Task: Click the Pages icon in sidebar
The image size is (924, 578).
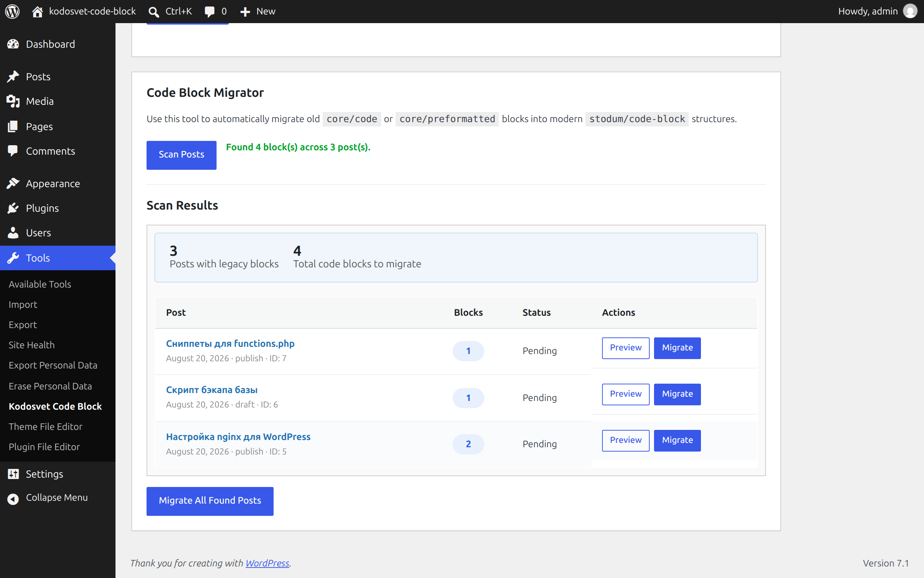Action: (13, 126)
